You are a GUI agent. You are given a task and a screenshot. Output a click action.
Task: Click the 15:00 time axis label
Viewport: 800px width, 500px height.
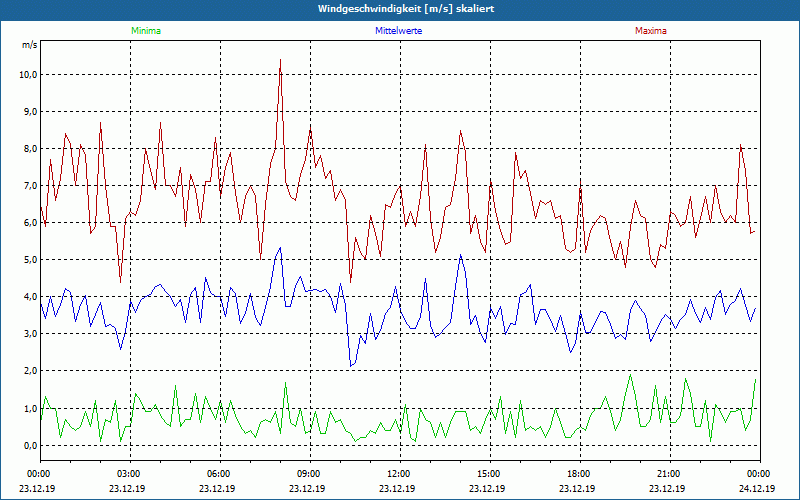tap(490, 474)
